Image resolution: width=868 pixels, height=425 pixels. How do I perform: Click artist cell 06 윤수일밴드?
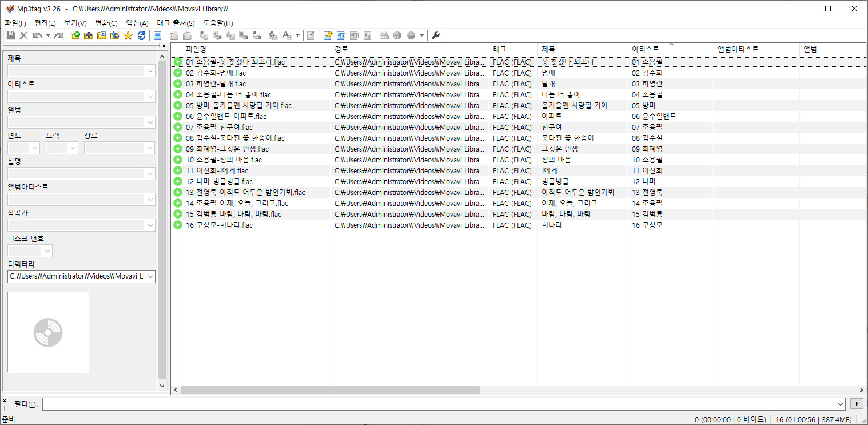654,116
